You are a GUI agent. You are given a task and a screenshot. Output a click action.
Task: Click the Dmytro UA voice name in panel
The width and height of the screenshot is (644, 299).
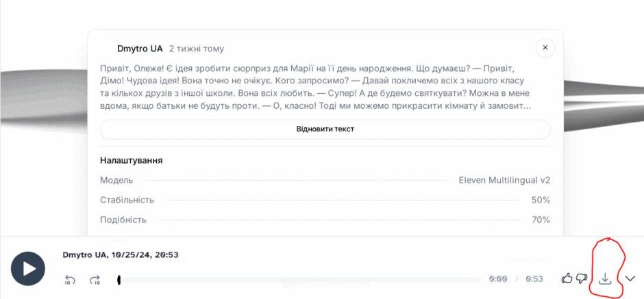coord(140,49)
